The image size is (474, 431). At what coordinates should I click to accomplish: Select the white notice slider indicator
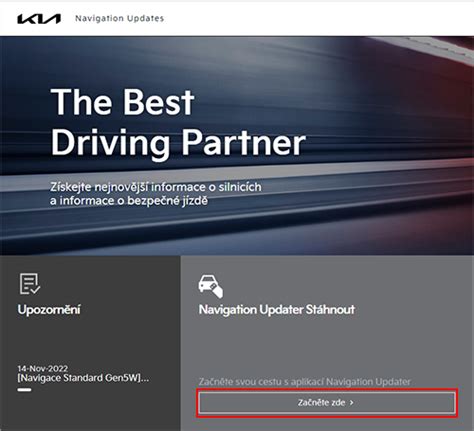pyautogui.click(x=25, y=390)
